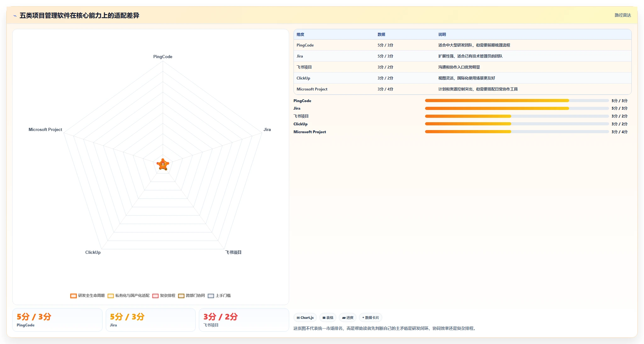Click the Jira progress bar
The image size is (644, 344).
517,108
